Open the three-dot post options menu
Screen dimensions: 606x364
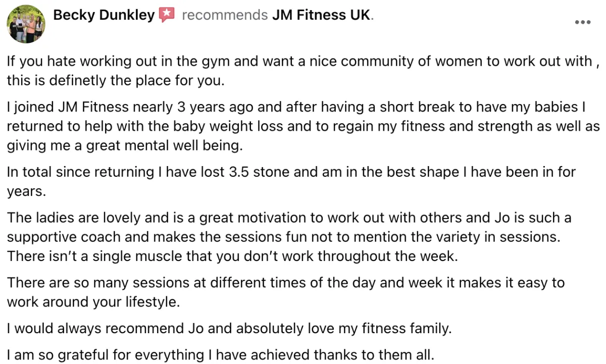[582, 22]
